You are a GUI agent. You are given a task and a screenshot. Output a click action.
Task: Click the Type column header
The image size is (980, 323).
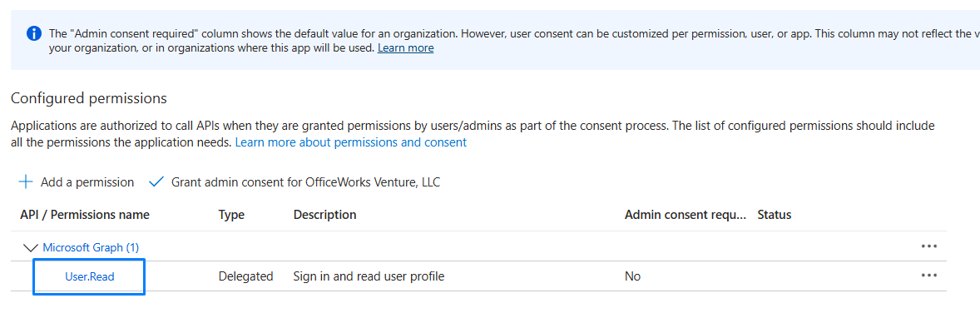(x=231, y=215)
